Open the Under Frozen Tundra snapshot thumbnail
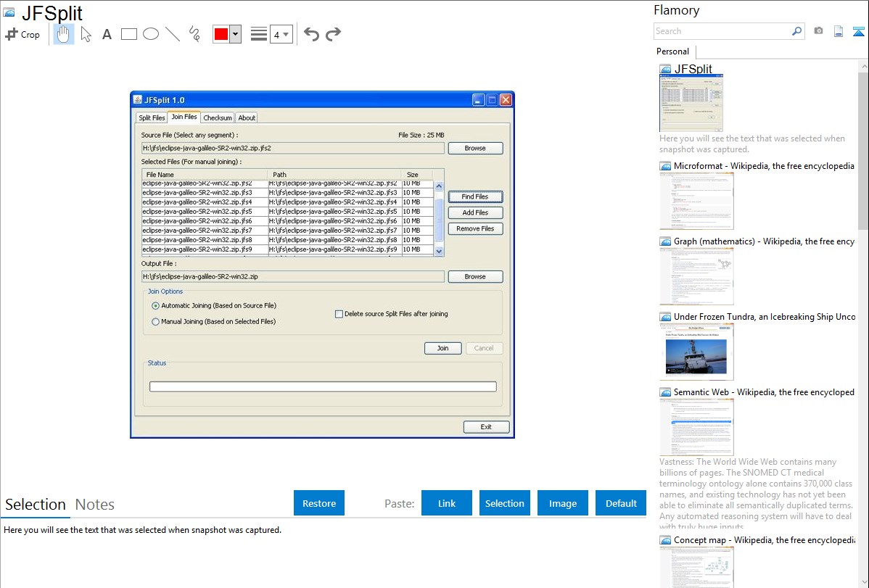Viewport: 869px width, 588px height. pos(696,352)
